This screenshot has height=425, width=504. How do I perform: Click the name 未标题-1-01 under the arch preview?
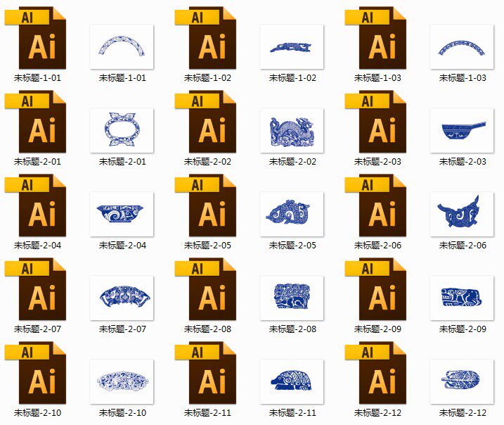[x=122, y=78]
